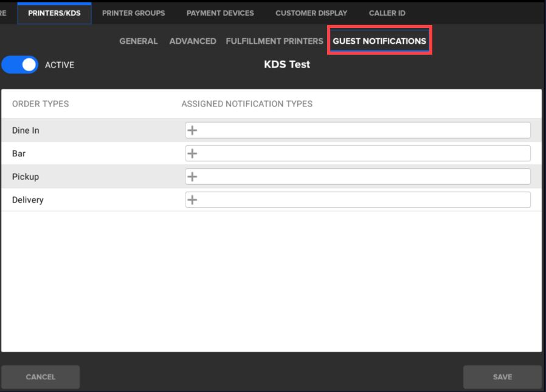Viewport: 546px width, 392px height.
Task: Open the General settings subtab
Action: (x=138, y=41)
